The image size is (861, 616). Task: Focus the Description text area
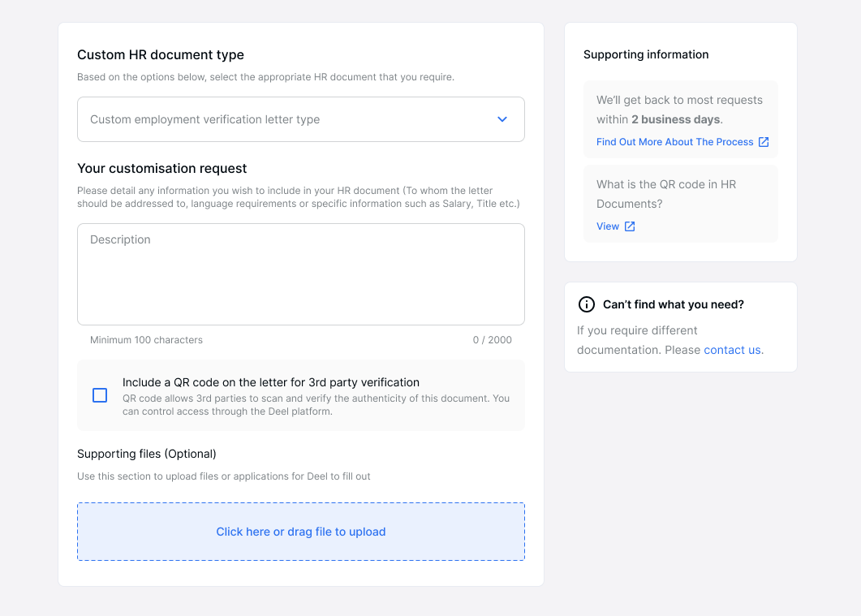300,272
